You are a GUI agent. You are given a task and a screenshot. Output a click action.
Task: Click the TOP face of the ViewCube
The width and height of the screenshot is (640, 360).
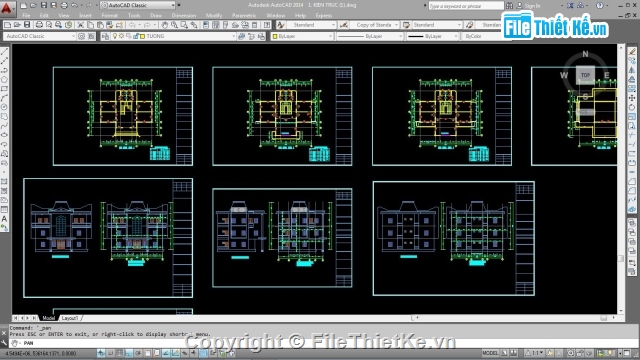coord(585,75)
